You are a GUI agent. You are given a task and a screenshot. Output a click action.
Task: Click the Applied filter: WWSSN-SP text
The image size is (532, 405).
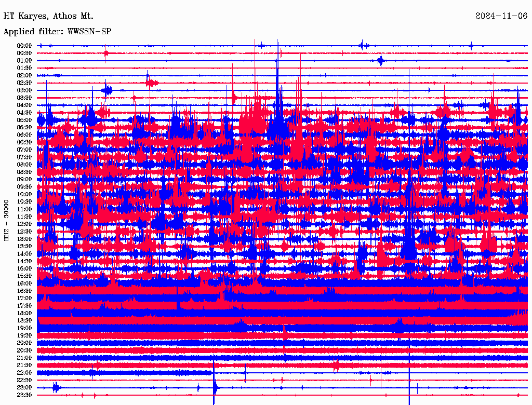point(57,32)
